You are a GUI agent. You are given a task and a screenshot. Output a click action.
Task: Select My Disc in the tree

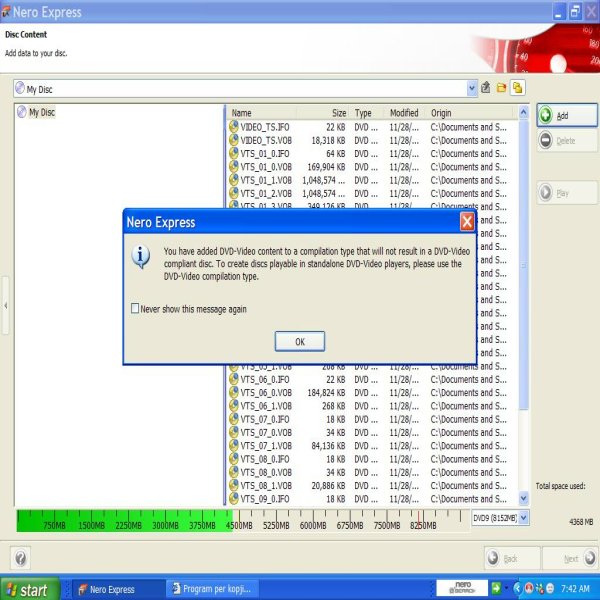pos(42,112)
